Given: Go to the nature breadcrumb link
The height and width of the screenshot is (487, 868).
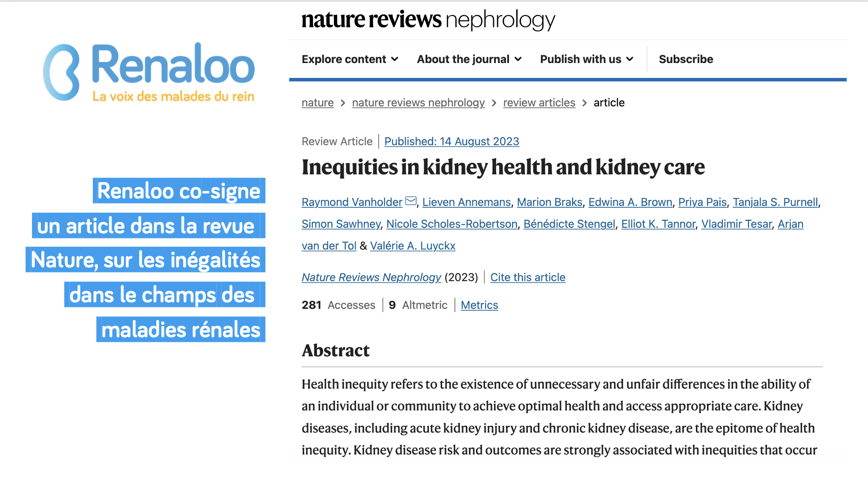Looking at the screenshot, I should tap(318, 103).
